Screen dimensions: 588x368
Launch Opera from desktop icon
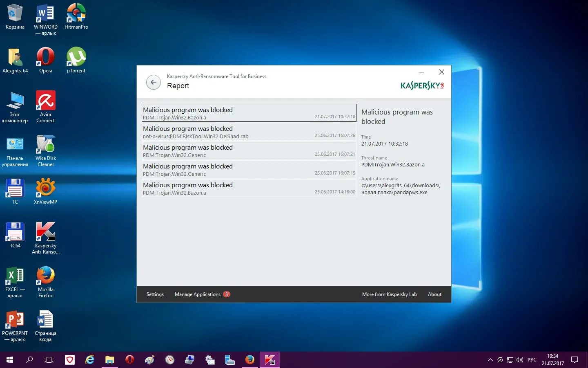click(46, 61)
